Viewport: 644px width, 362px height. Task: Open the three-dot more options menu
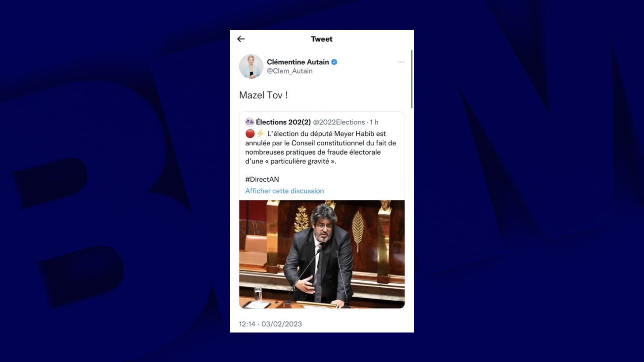tap(401, 62)
